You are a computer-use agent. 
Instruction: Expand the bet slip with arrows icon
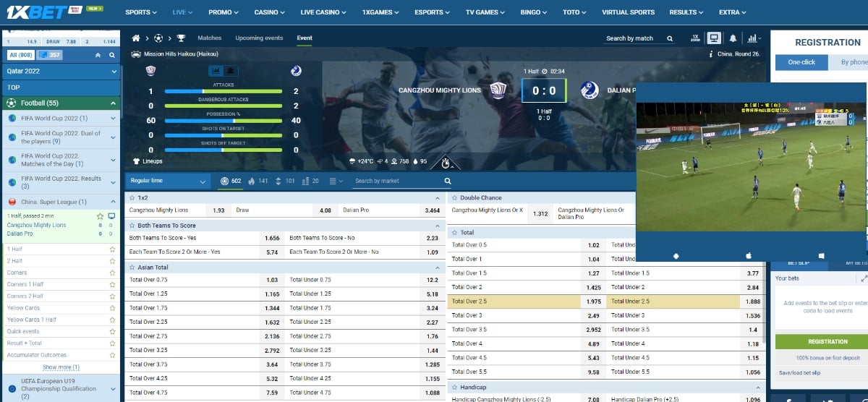863,278
